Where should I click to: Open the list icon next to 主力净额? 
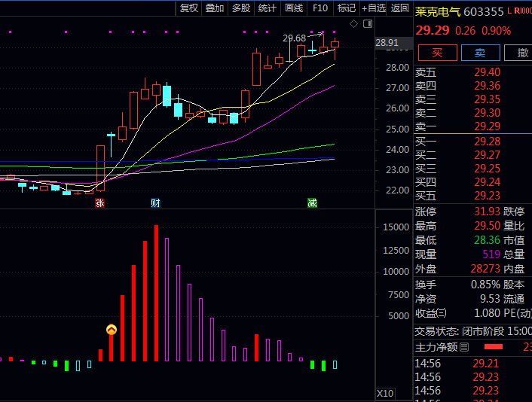click(x=464, y=347)
